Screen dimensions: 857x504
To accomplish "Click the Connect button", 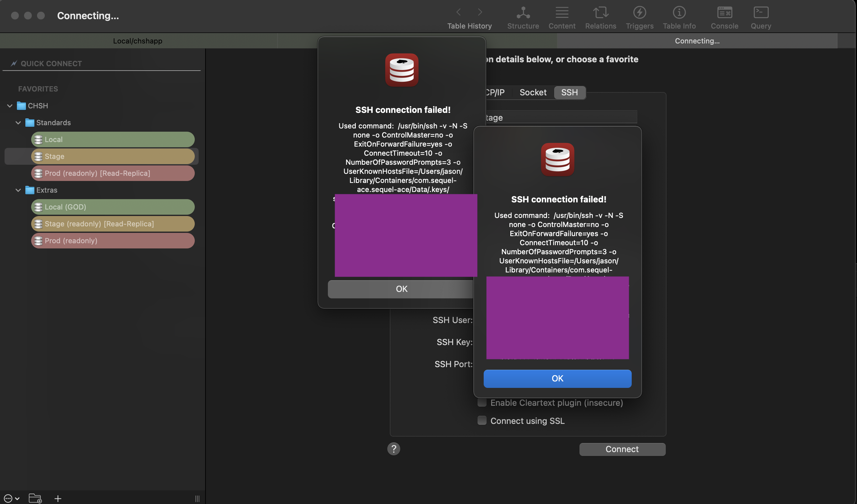I will click(622, 449).
